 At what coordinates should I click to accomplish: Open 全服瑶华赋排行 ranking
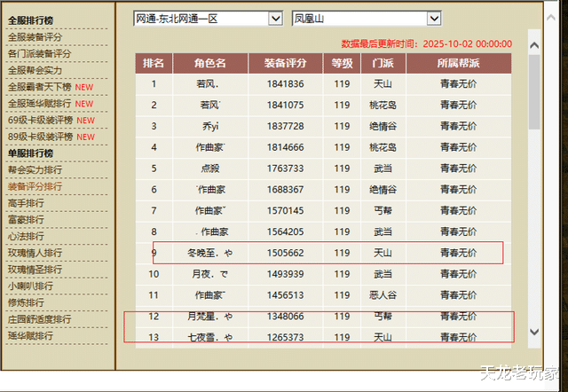coord(39,104)
